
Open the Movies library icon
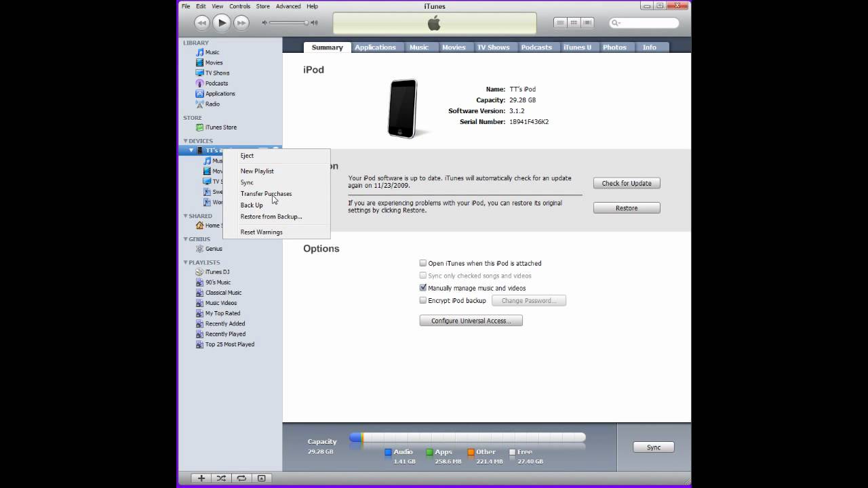click(199, 62)
